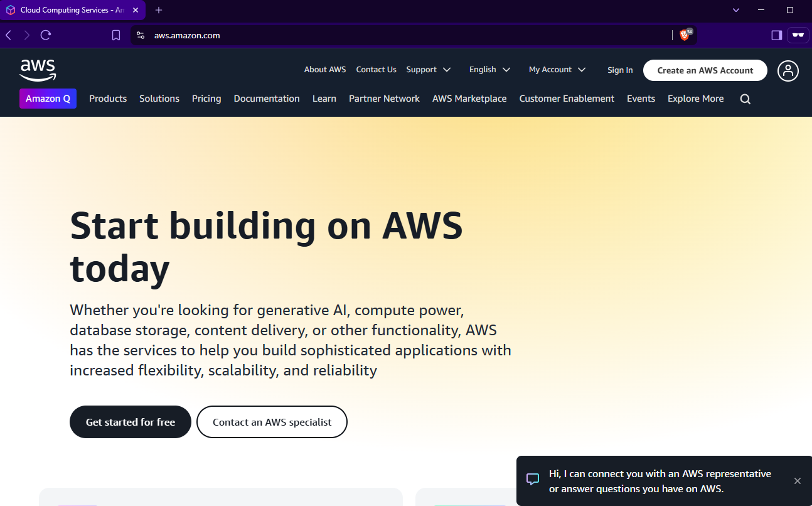Open a new tab with the plus icon
Viewport: 812px width, 506px height.
click(x=159, y=10)
